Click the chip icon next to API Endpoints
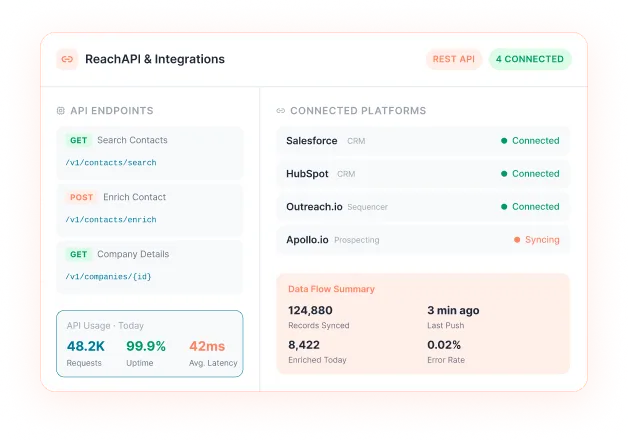628x440 pixels. point(60,111)
